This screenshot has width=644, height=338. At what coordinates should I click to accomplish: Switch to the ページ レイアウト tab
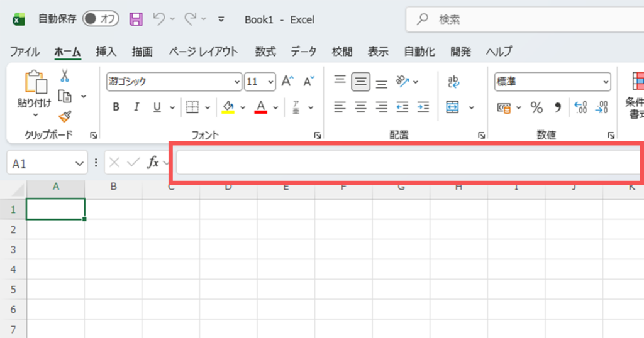[203, 52]
